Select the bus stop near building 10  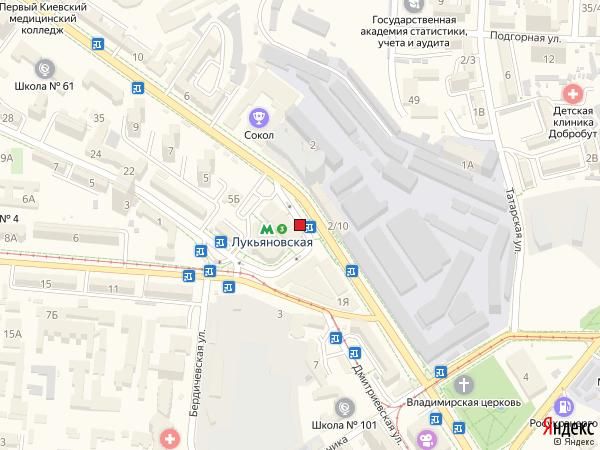coord(138,88)
